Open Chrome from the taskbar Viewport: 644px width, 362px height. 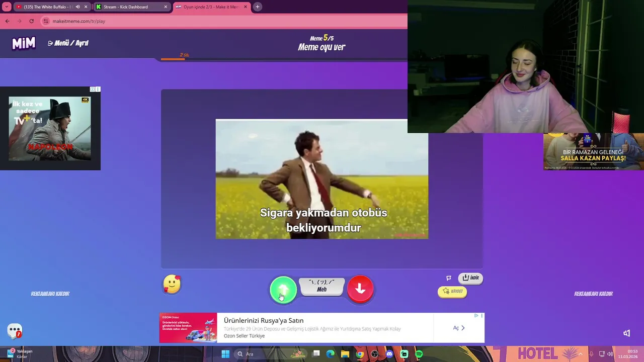[x=360, y=354]
